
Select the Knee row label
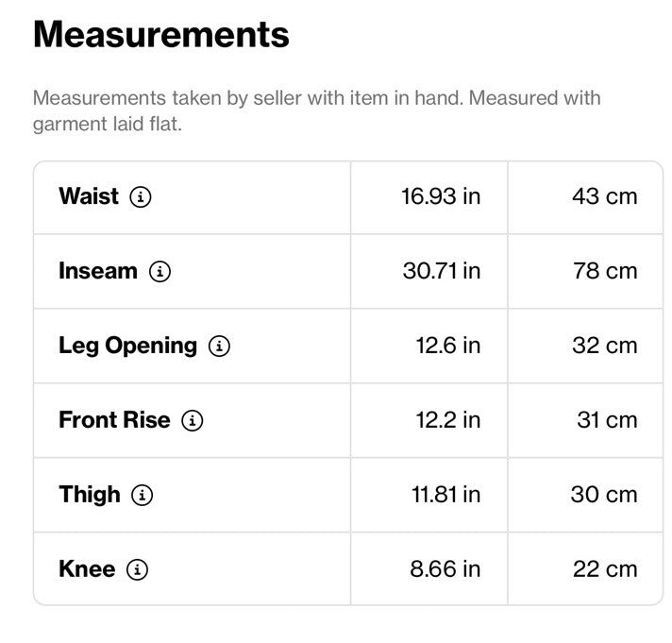click(x=87, y=569)
